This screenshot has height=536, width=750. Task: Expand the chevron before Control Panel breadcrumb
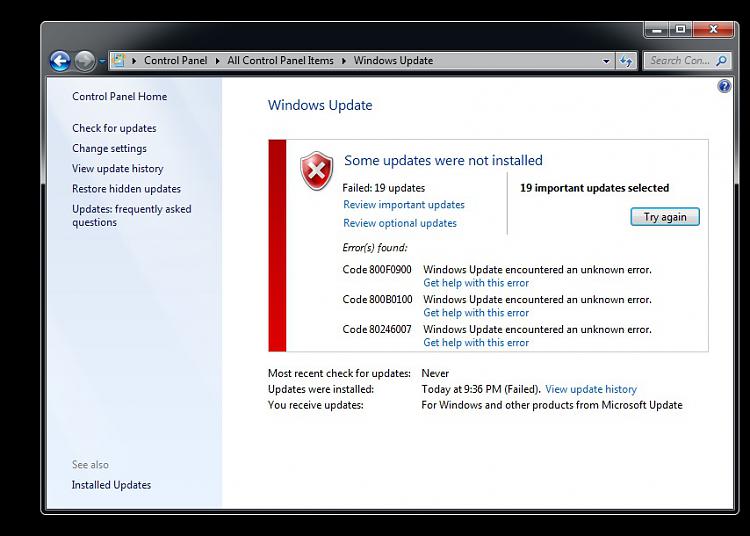134,61
